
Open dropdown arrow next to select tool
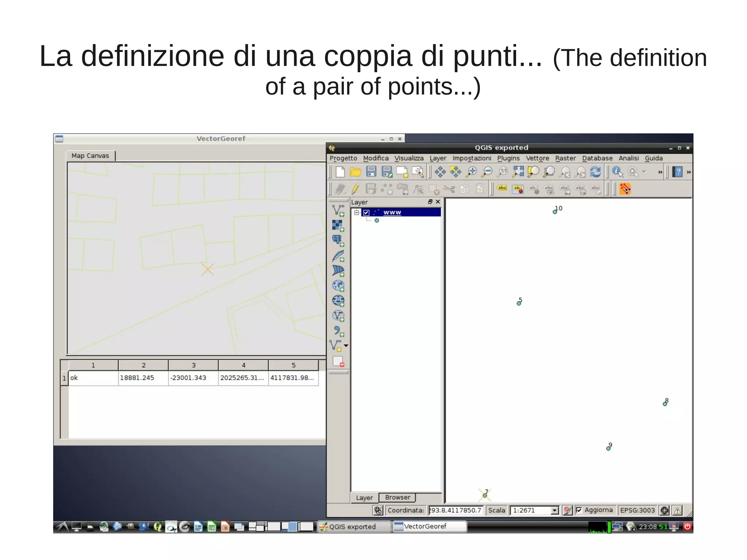(x=645, y=172)
